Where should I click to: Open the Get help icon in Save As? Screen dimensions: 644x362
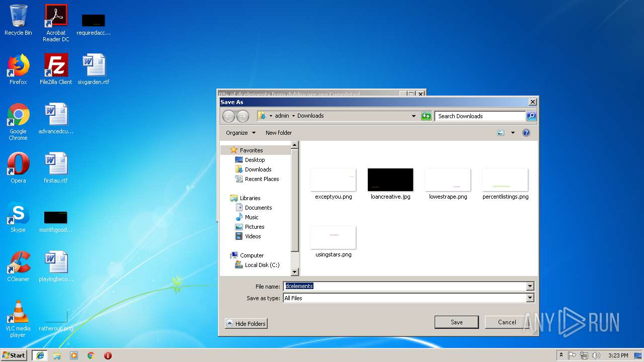pyautogui.click(x=526, y=133)
